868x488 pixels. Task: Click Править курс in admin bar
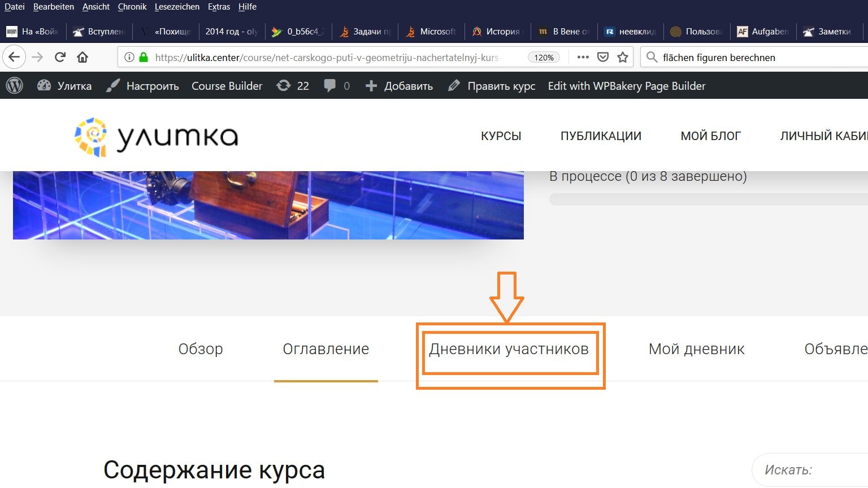(x=492, y=86)
